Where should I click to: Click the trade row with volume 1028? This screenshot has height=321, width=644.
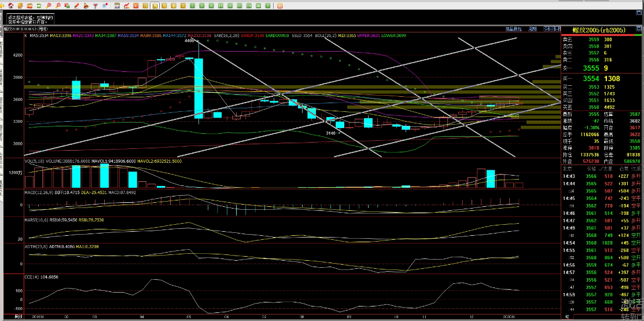coord(602,243)
